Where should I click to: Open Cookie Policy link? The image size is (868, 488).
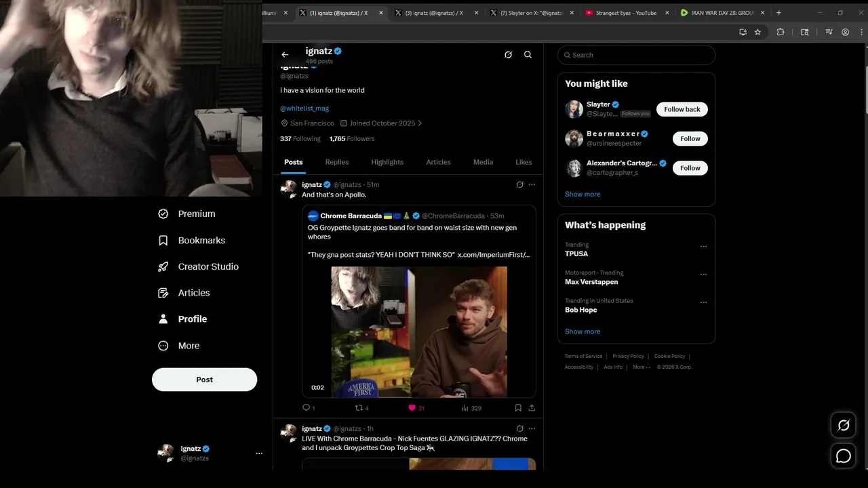pyautogui.click(x=669, y=357)
